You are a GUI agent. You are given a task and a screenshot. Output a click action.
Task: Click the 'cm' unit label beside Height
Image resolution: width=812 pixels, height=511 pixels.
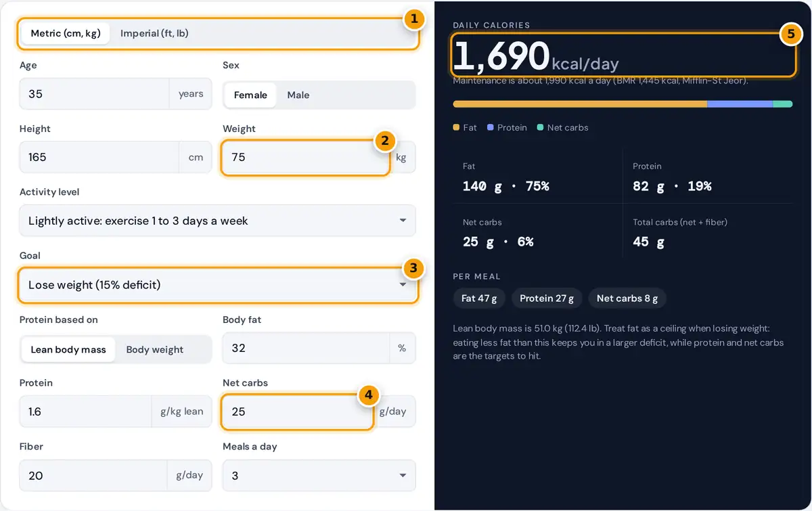point(196,157)
